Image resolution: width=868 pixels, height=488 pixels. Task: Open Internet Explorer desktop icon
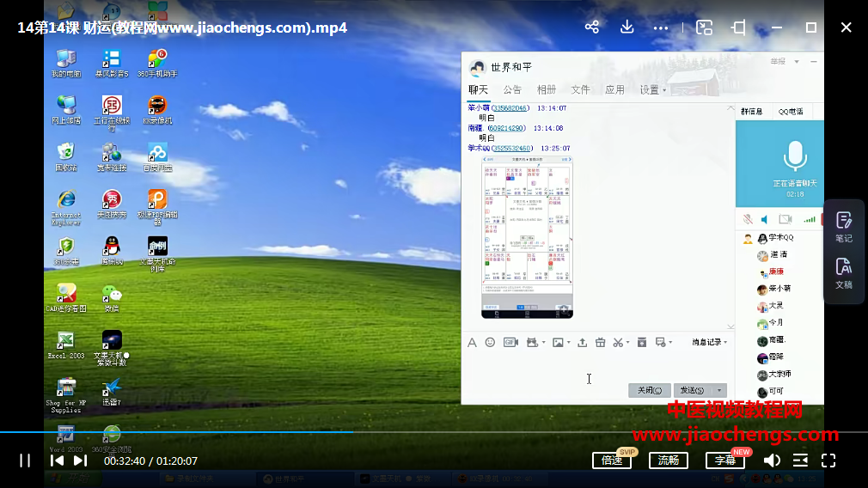coord(66,207)
